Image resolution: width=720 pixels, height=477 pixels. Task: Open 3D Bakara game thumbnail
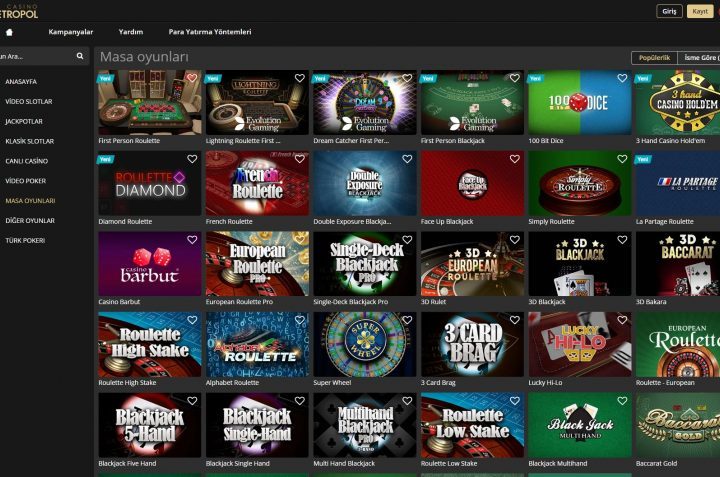click(x=678, y=264)
